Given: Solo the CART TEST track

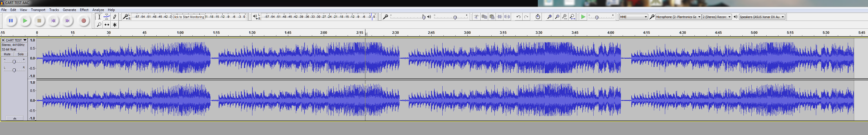Looking at the screenshot, I should tap(21, 54).
